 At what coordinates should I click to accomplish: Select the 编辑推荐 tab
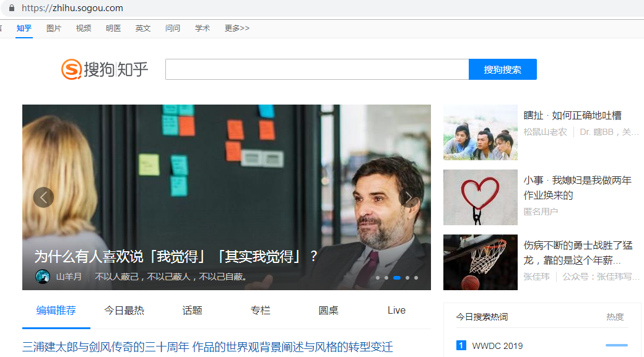(x=56, y=311)
